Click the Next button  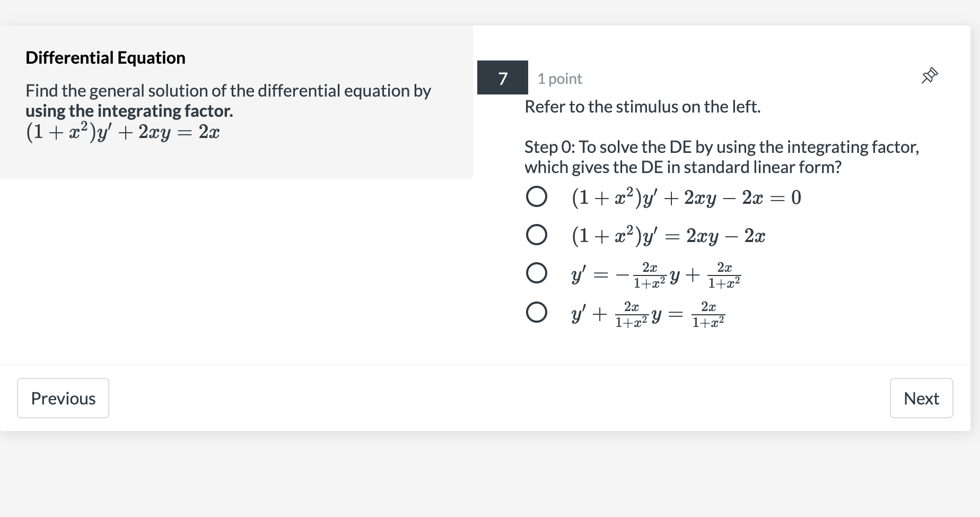921,398
